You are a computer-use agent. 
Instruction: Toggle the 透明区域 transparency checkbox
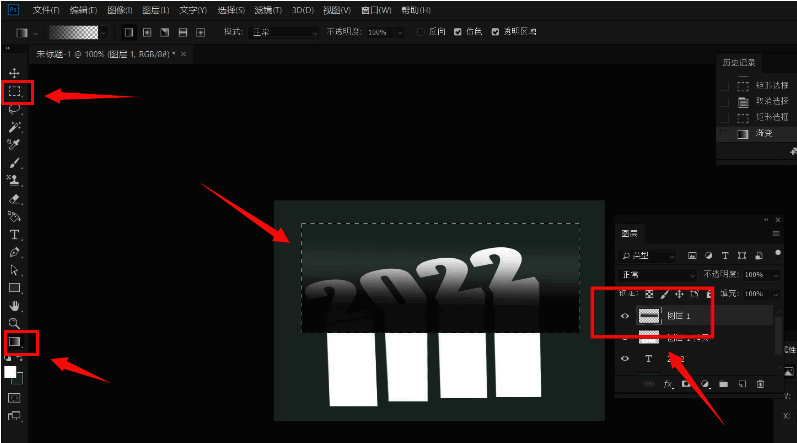click(495, 32)
